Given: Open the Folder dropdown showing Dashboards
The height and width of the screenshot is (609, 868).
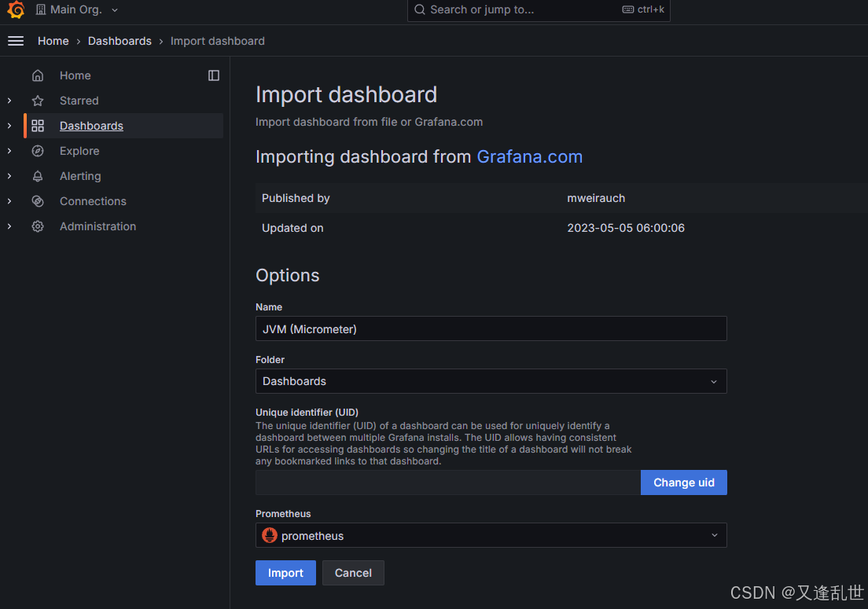Looking at the screenshot, I should (x=491, y=381).
